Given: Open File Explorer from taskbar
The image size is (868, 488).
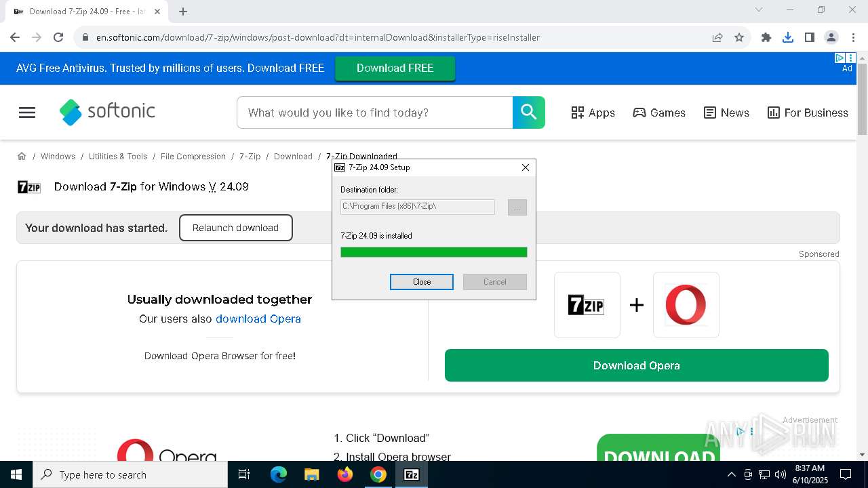Looking at the screenshot, I should click(312, 474).
